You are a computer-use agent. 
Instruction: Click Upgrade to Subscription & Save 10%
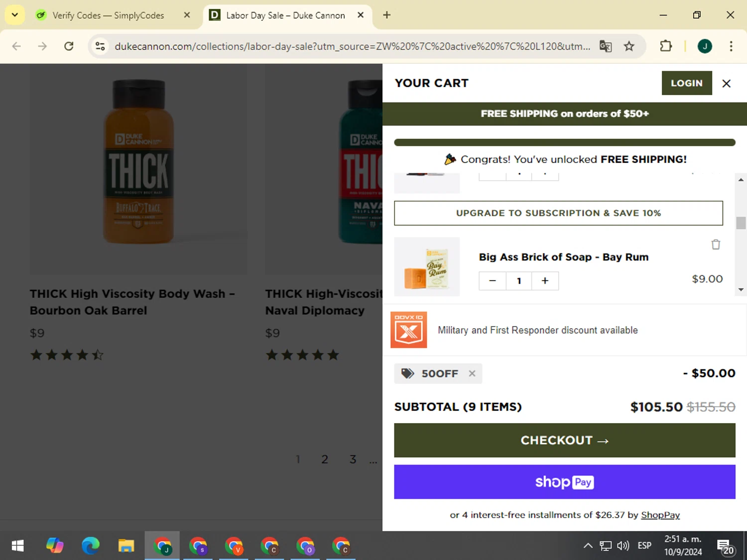[x=558, y=213]
